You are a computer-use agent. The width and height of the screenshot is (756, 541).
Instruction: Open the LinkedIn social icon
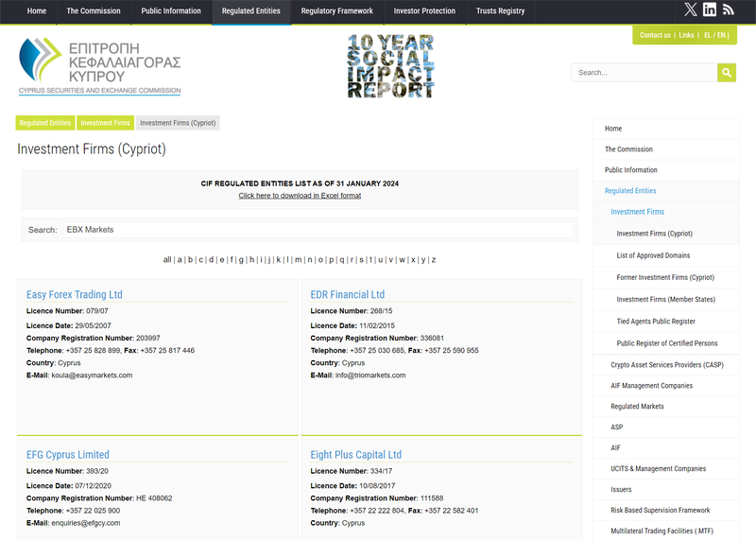(710, 10)
